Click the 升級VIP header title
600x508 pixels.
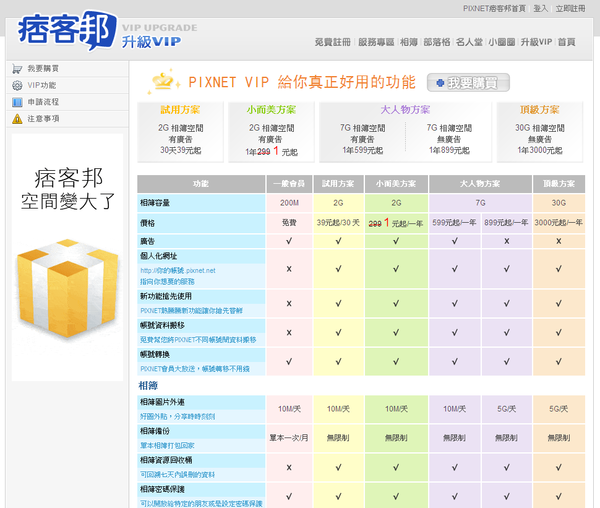(152, 42)
